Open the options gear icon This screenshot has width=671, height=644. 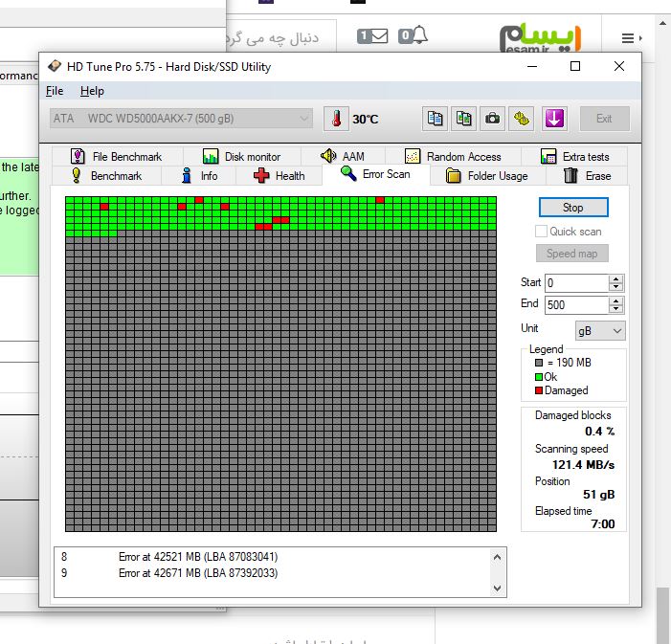click(x=522, y=119)
